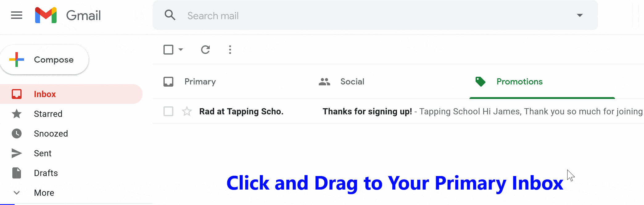This screenshot has height=205, width=644.
Task: Open the select dropdown arrow beside checkbox
Action: tap(181, 50)
